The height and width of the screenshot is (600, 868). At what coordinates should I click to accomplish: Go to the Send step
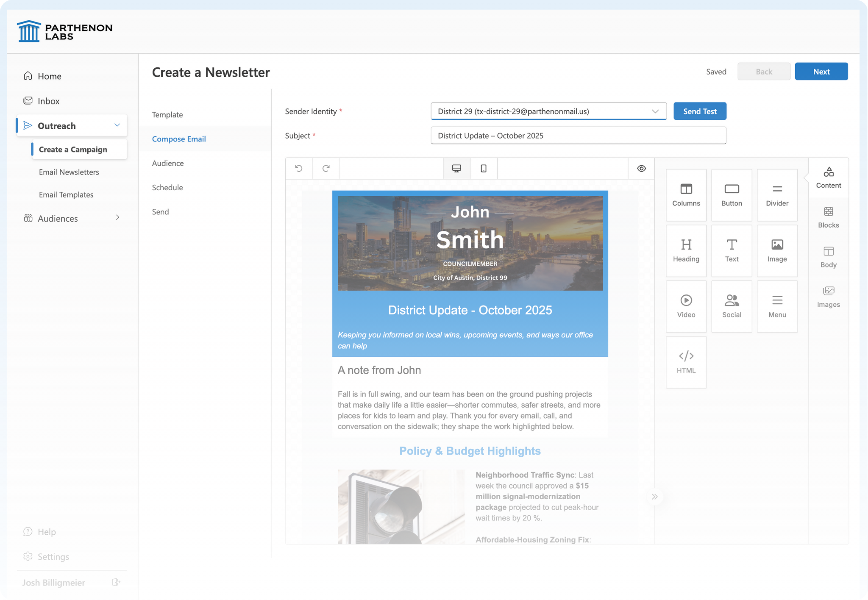(160, 211)
